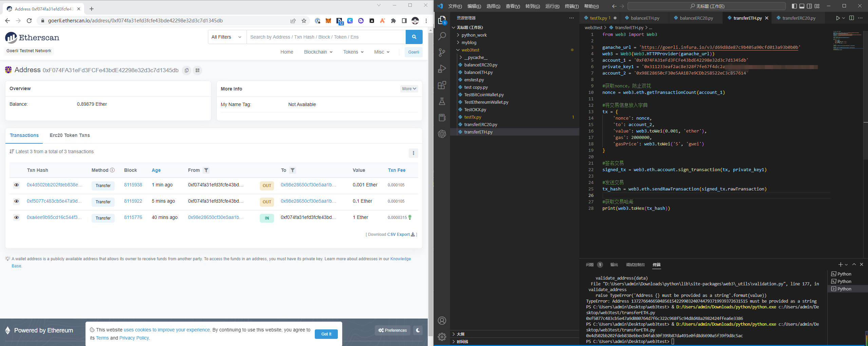
Task: Download the CSV Export link
Action: tap(401, 235)
